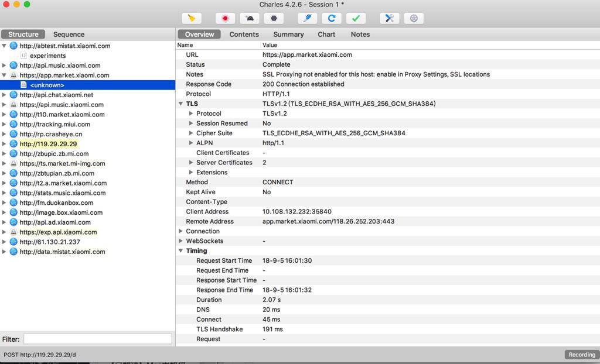Expand the Server Certificates row
The width and height of the screenshot is (600, 364).
(x=191, y=163)
